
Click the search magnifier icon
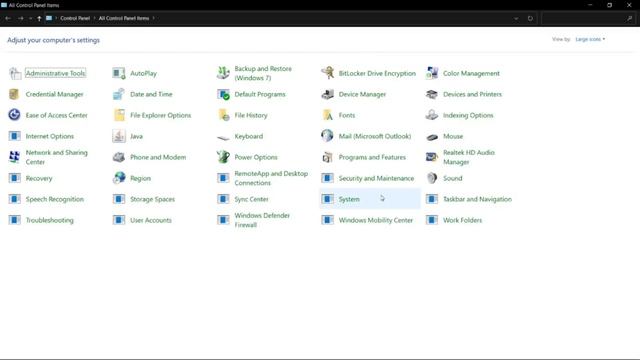click(629, 18)
